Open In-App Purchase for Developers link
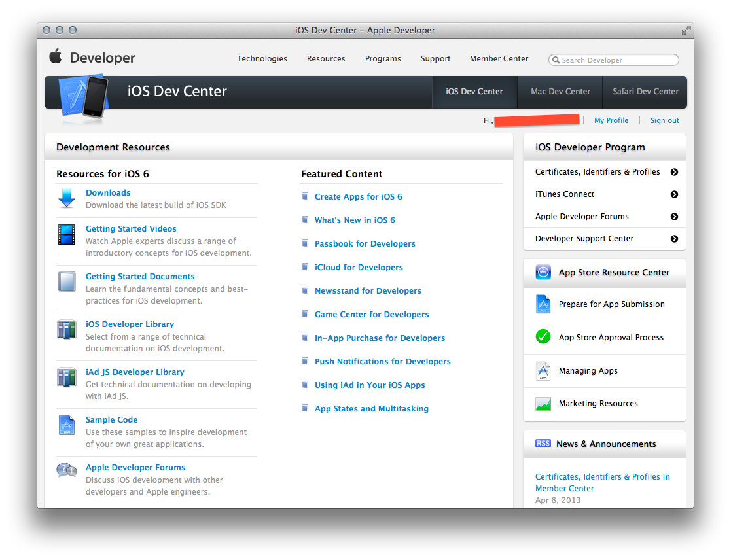This screenshot has width=731, height=560. (380, 338)
